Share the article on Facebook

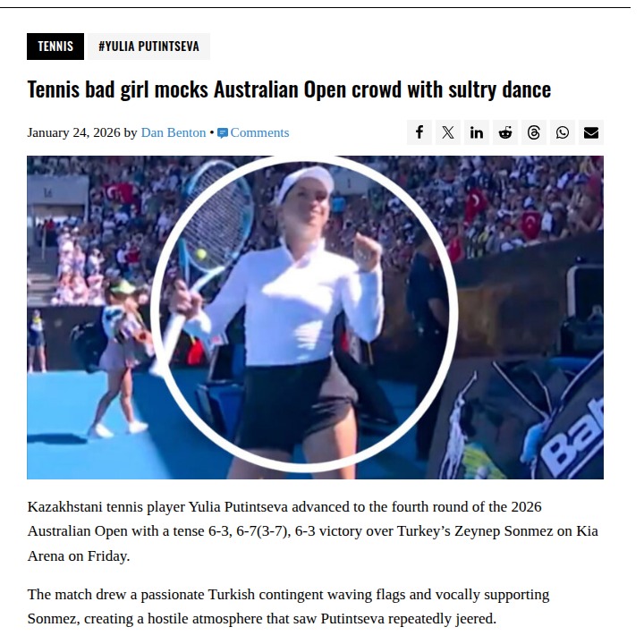click(419, 132)
